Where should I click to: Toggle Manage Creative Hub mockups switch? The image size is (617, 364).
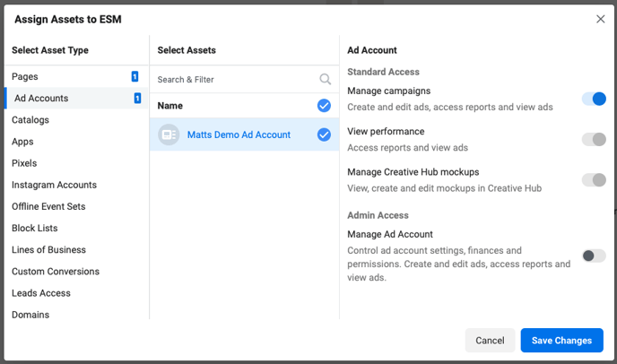pyautogui.click(x=594, y=180)
